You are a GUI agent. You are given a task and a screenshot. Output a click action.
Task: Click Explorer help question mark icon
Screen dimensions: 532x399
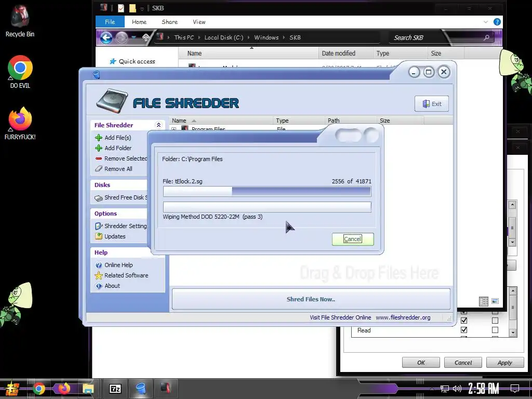tap(497, 22)
